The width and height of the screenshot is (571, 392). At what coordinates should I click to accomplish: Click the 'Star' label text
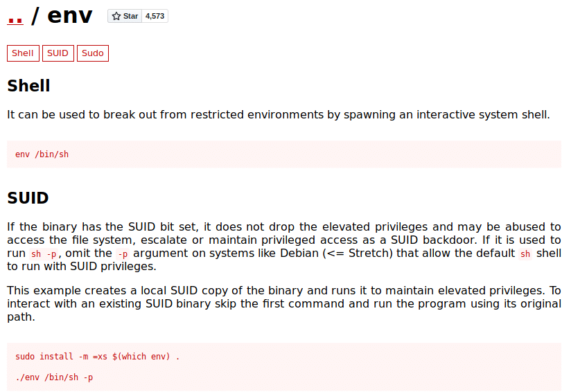coord(130,16)
